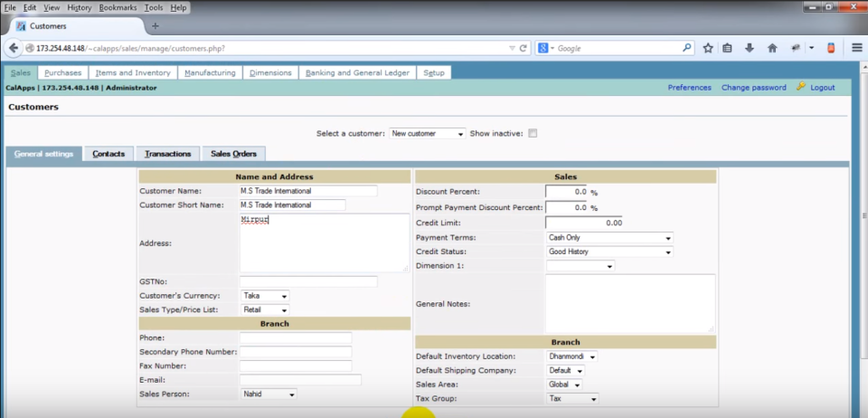Image resolution: width=868 pixels, height=418 pixels.
Task: Click the Credit Limit input field
Action: click(584, 223)
